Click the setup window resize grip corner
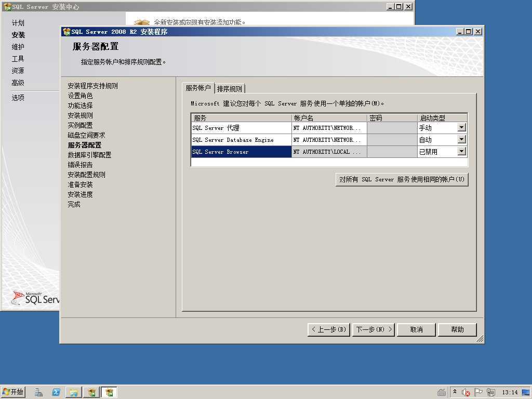 (480, 339)
